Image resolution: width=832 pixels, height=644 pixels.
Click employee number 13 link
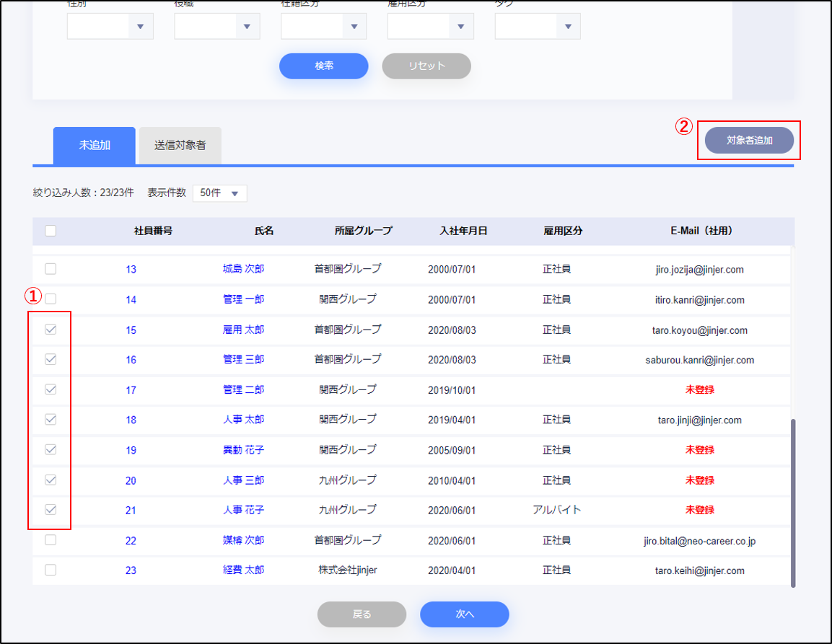point(131,270)
